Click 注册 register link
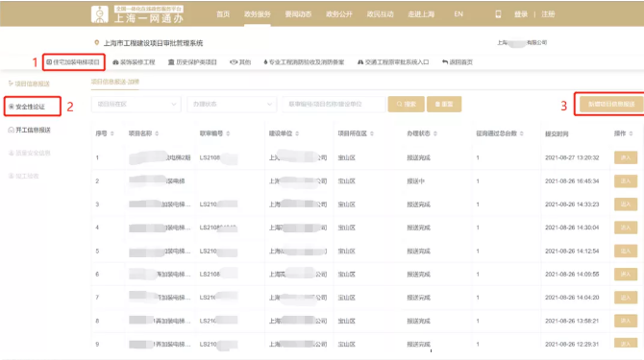The height and width of the screenshot is (360, 644). tap(548, 14)
